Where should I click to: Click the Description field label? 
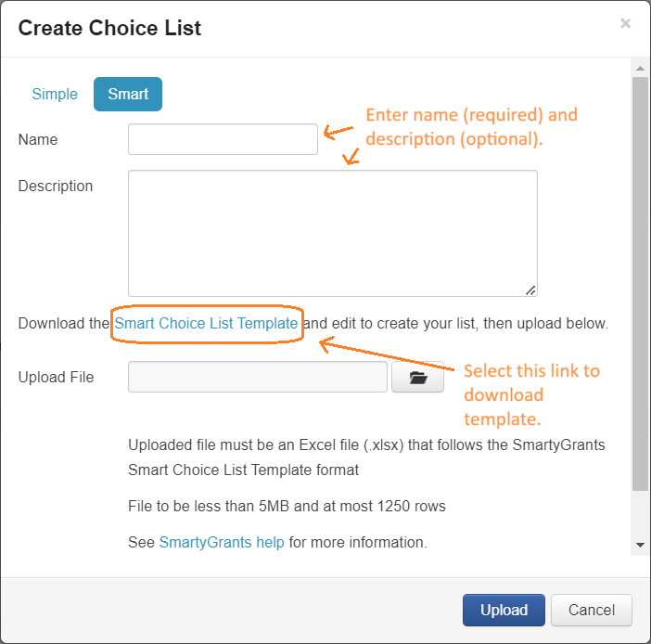56,187
